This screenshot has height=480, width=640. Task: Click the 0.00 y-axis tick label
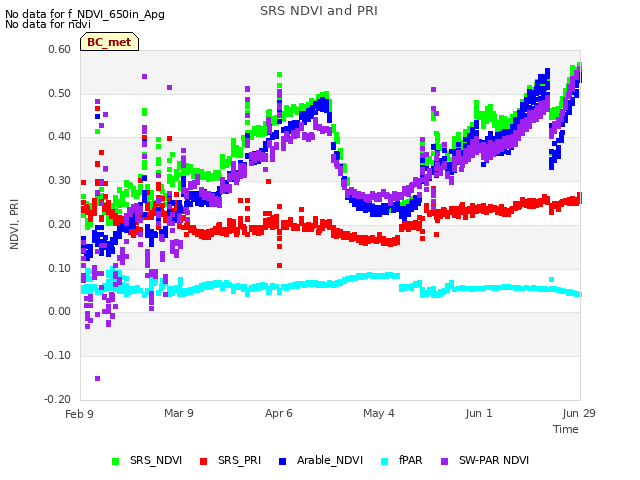point(59,311)
